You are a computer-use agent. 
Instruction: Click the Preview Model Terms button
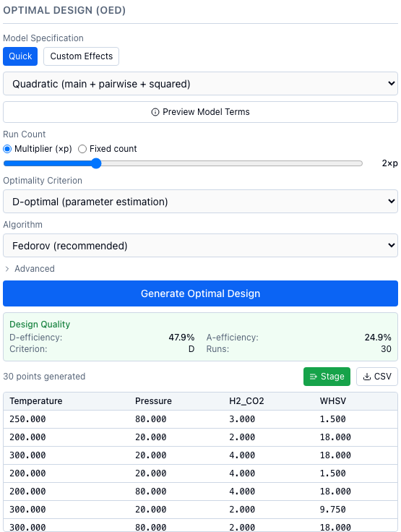pyautogui.click(x=201, y=112)
